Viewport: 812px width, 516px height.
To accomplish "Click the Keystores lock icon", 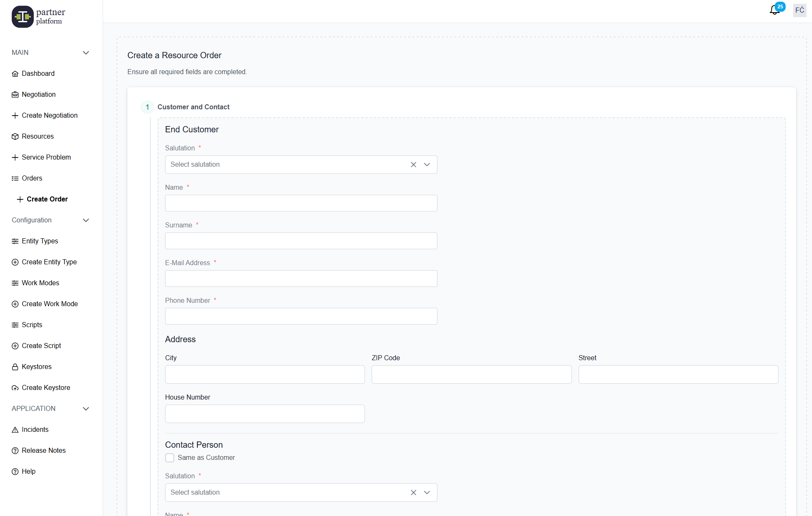I will coord(15,367).
